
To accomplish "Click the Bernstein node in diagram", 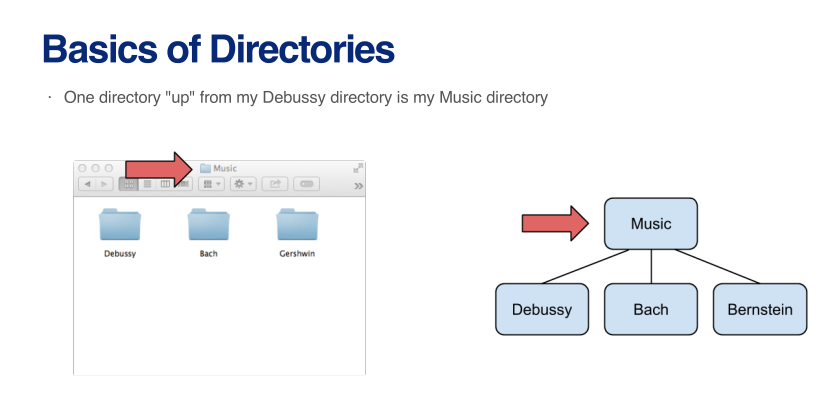I will (x=760, y=309).
